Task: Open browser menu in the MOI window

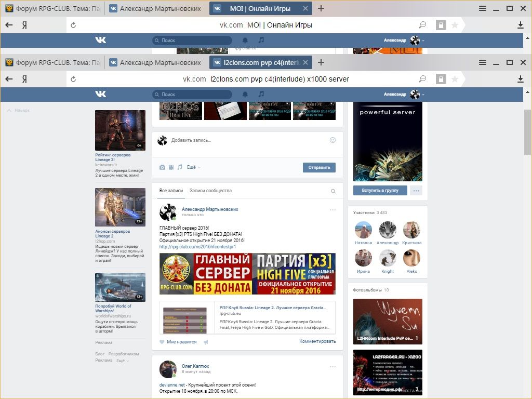Action: 483,8
